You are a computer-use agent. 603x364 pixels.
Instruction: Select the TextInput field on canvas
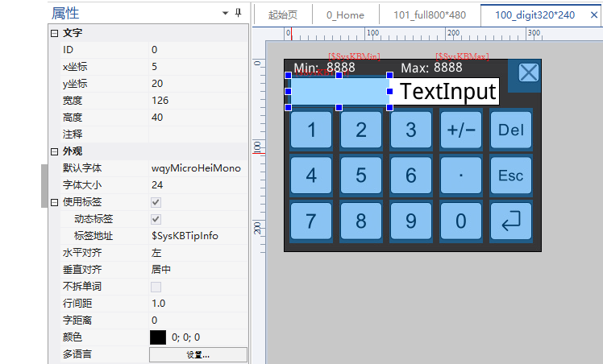tap(447, 91)
